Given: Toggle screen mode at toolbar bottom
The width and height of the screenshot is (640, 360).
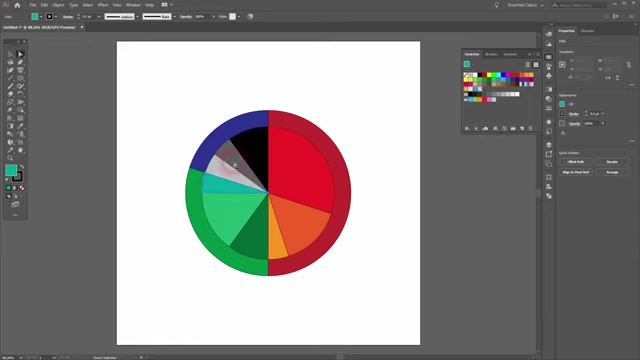Looking at the screenshot, I should click(15, 204).
